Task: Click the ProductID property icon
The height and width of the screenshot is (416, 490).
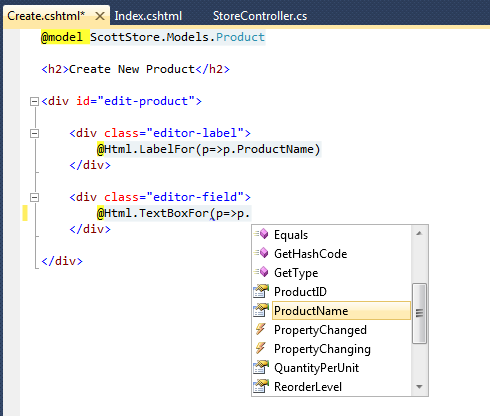Action: coord(261,291)
